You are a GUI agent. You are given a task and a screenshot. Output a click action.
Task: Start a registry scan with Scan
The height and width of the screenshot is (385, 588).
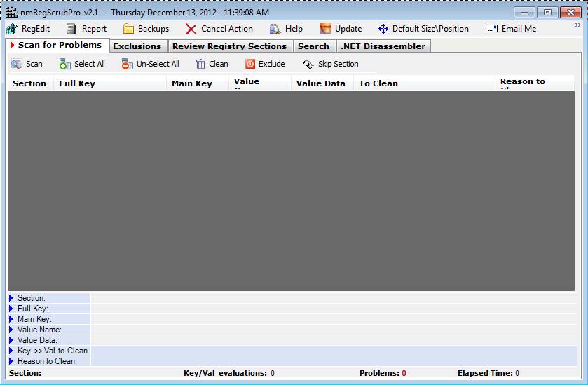[x=27, y=64]
